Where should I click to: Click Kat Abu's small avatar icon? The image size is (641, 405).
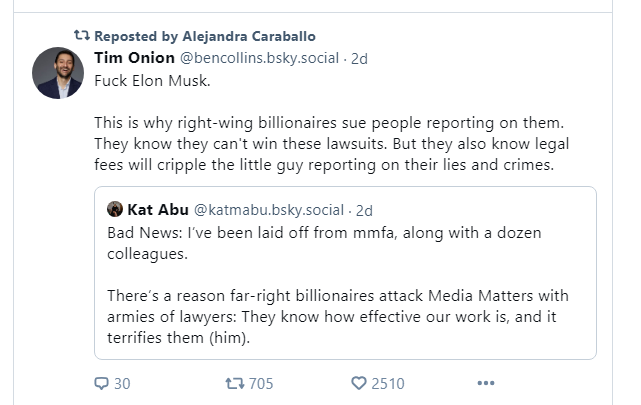click(x=115, y=209)
